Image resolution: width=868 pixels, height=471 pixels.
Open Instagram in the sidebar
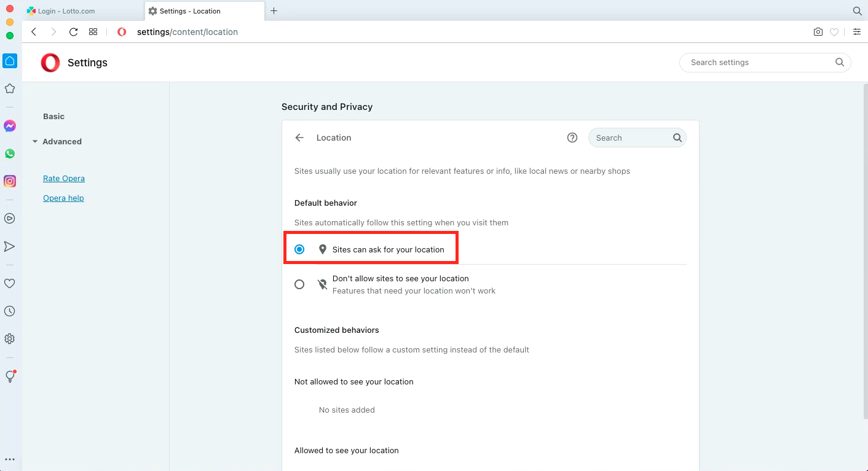[10, 181]
